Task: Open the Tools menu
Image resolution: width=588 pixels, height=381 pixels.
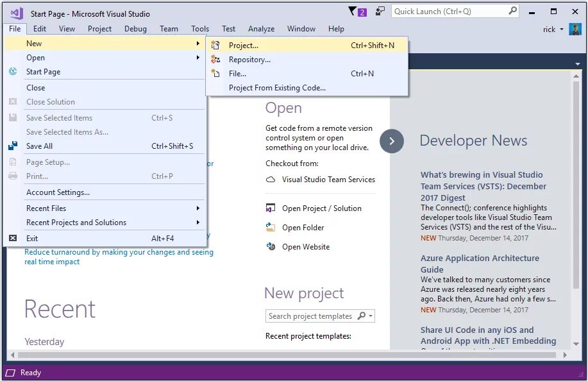Action: (200, 28)
